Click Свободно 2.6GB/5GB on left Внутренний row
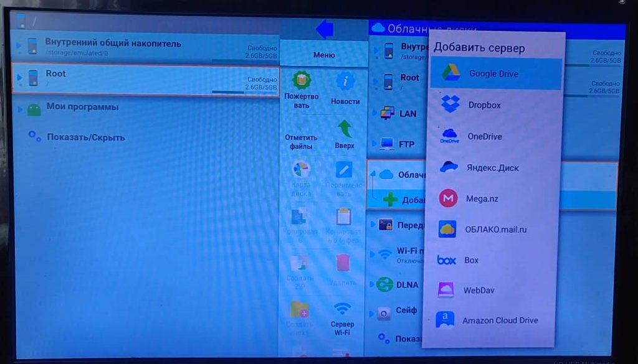 (261, 52)
